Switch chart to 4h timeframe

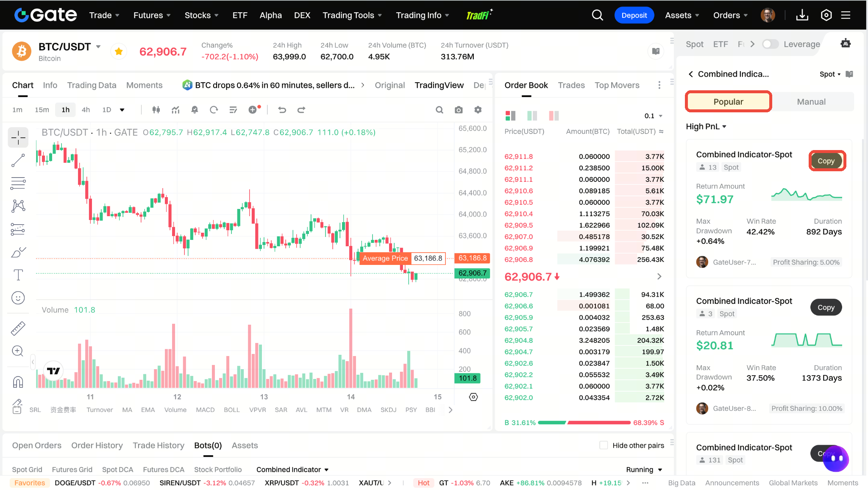(86, 110)
